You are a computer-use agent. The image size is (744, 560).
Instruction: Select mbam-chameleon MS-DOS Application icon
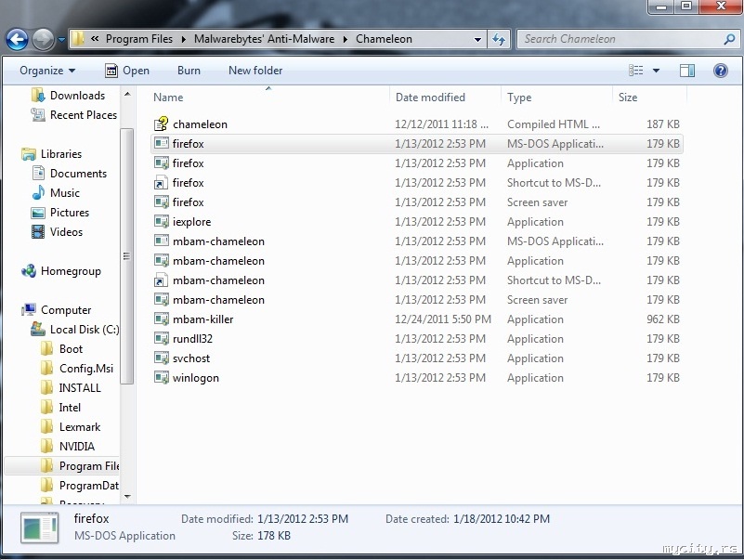click(x=162, y=241)
